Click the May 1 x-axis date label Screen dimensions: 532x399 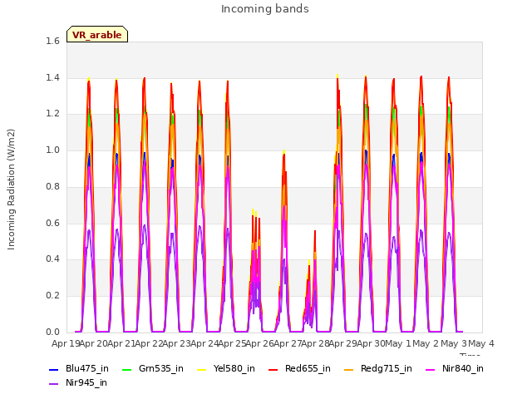pyautogui.click(x=398, y=343)
